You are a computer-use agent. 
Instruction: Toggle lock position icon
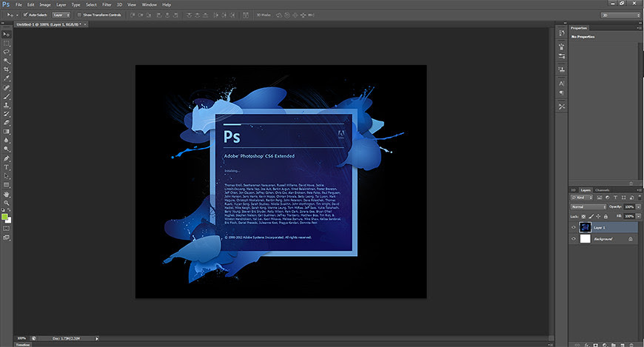click(598, 217)
